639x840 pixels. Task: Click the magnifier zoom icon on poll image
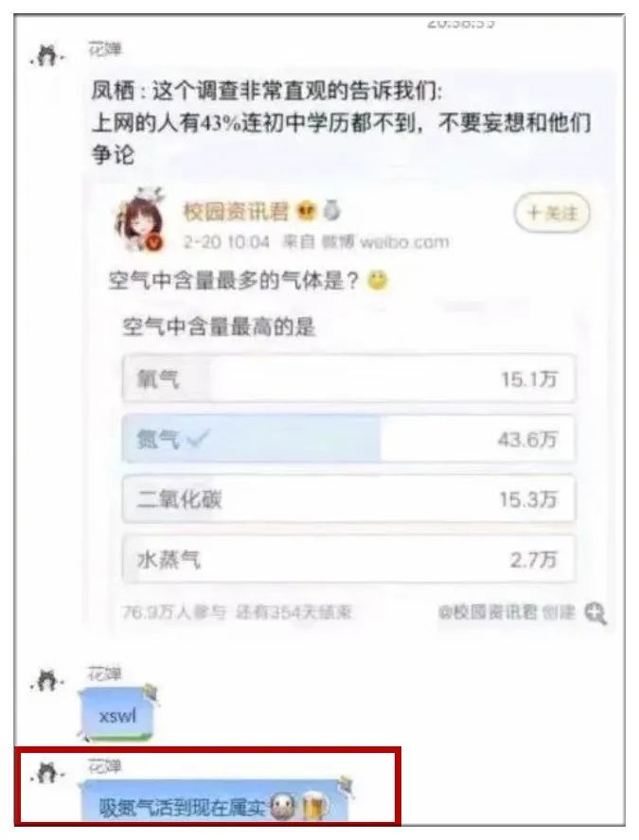(595, 613)
